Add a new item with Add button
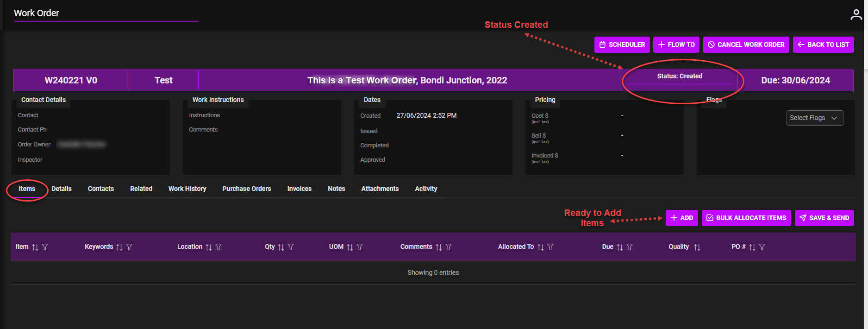The image size is (868, 329). [x=681, y=218]
